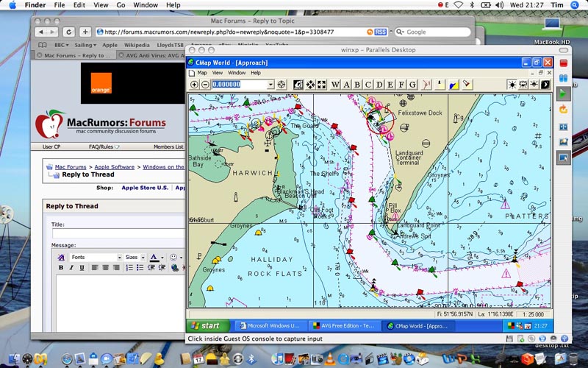Select the G chart level button

412,85
